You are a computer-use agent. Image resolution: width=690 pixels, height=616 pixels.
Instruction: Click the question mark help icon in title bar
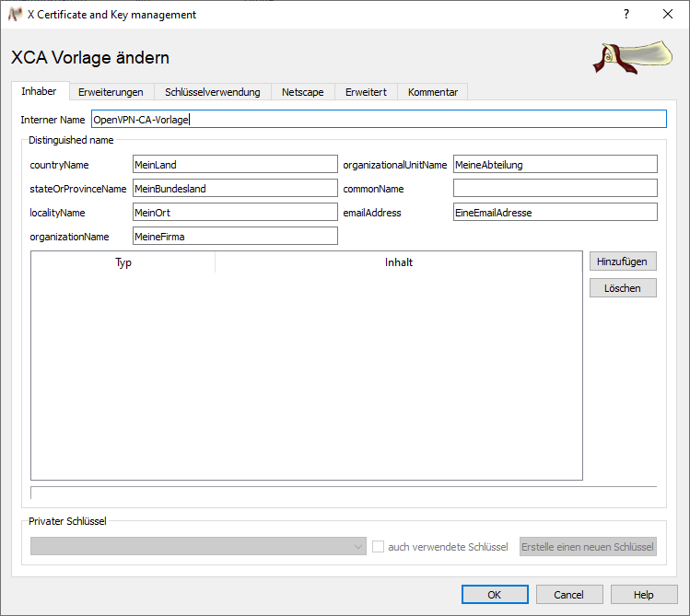click(626, 15)
